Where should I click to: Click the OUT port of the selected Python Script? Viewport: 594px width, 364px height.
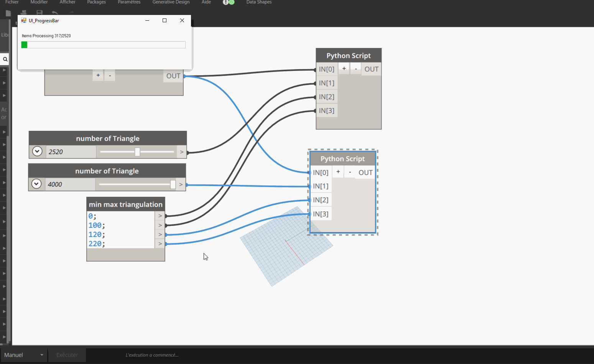coord(365,172)
